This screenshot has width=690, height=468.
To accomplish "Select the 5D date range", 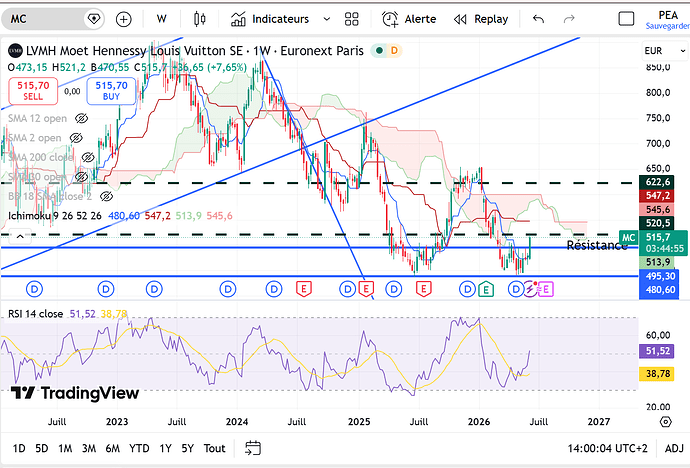I will [x=41, y=448].
